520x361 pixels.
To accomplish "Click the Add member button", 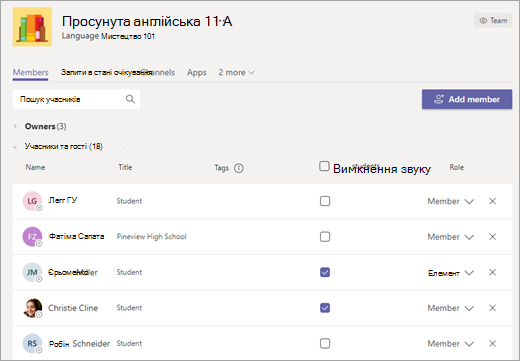I will click(467, 99).
